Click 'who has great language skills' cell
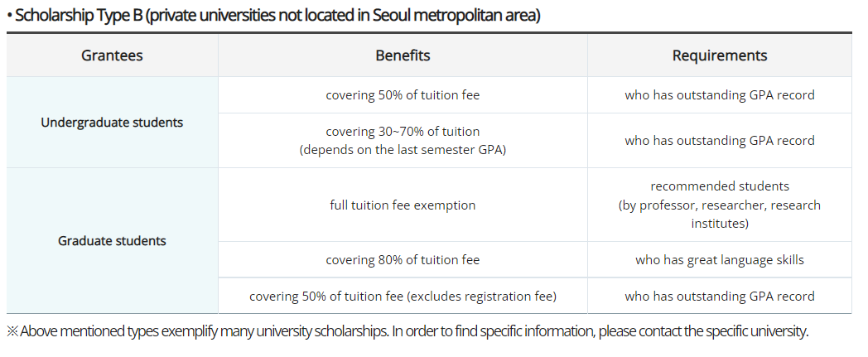The height and width of the screenshot is (357, 868). coord(719,260)
